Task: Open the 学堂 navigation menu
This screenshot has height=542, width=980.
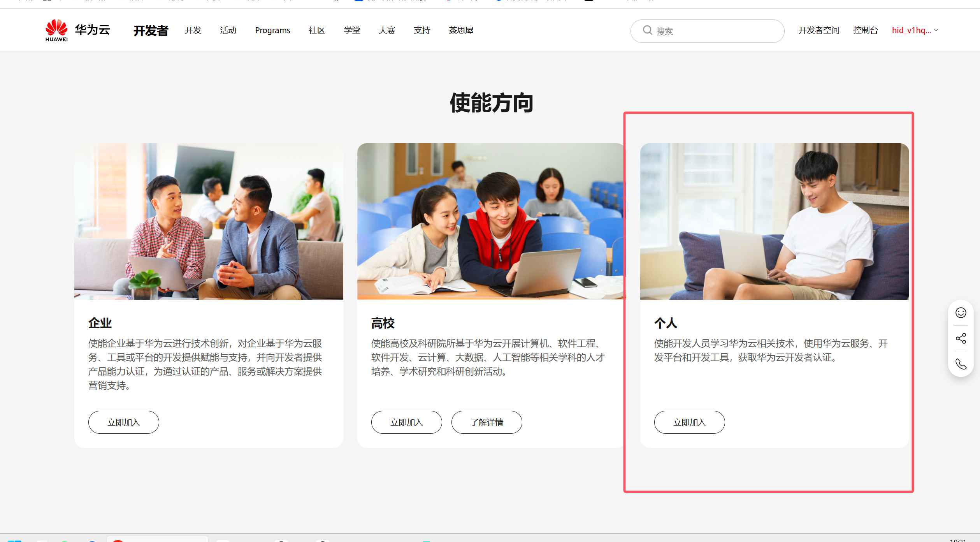Action: pyautogui.click(x=352, y=30)
